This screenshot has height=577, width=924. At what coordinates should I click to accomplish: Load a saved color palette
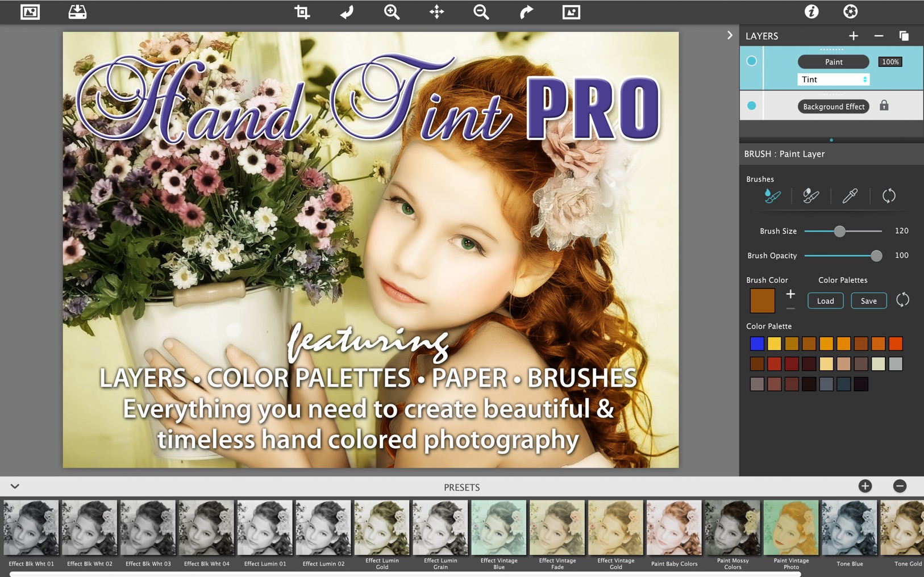(x=825, y=300)
